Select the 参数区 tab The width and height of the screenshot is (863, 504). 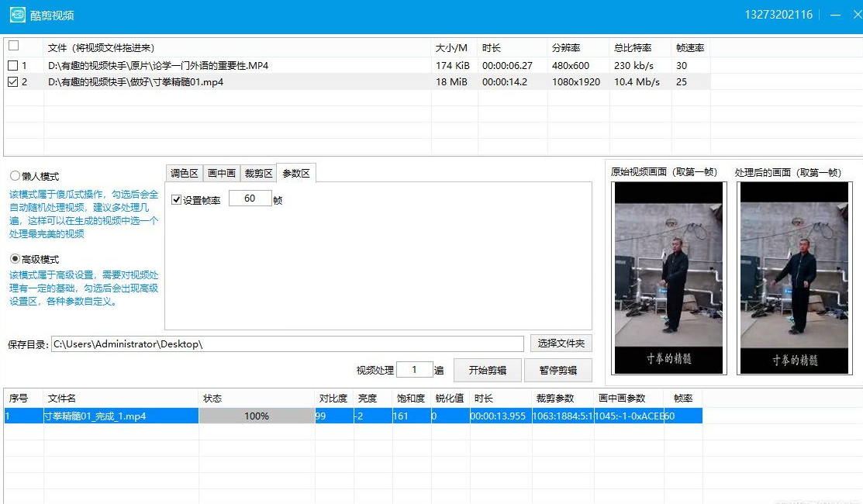tap(295, 173)
